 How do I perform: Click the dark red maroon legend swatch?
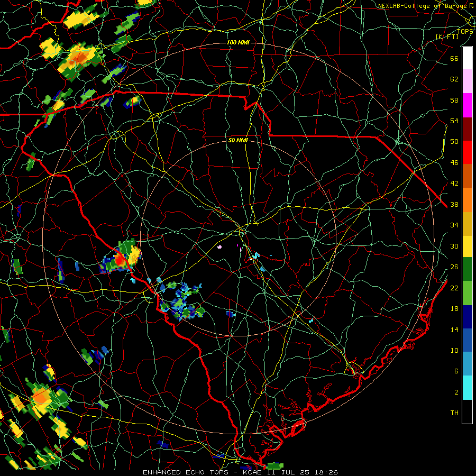click(x=467, y=129)
